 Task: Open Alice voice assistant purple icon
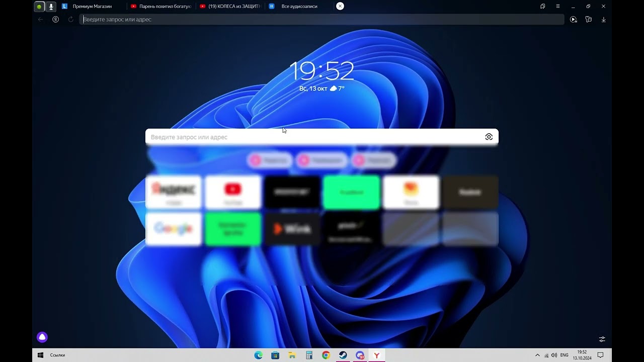click(x=42, y=337)
